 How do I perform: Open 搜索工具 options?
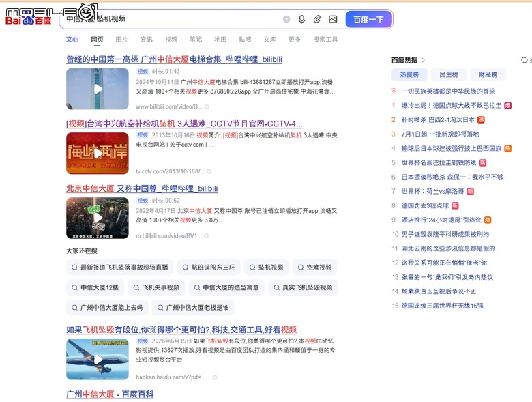click(x=325, y=40)
